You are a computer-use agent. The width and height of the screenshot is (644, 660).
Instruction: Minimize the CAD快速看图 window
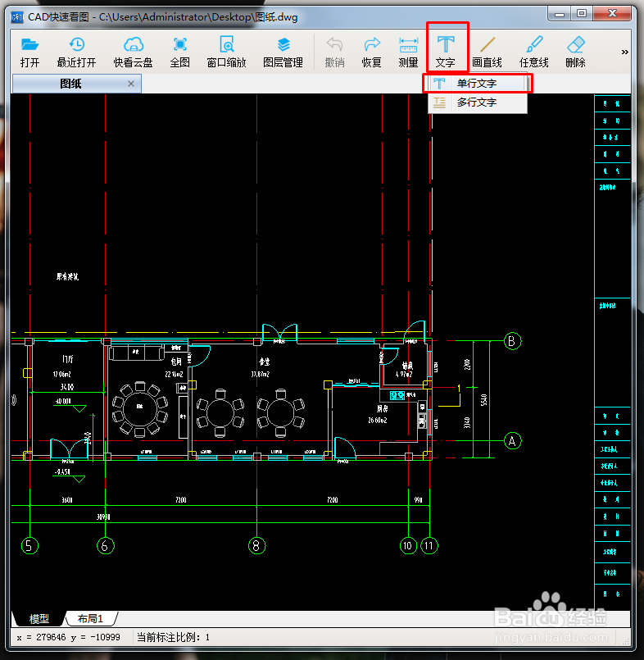560,14
